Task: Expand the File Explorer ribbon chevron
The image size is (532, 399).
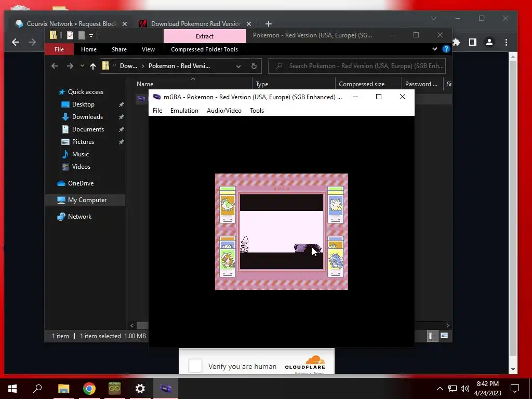Action: (x=435, y=49)
